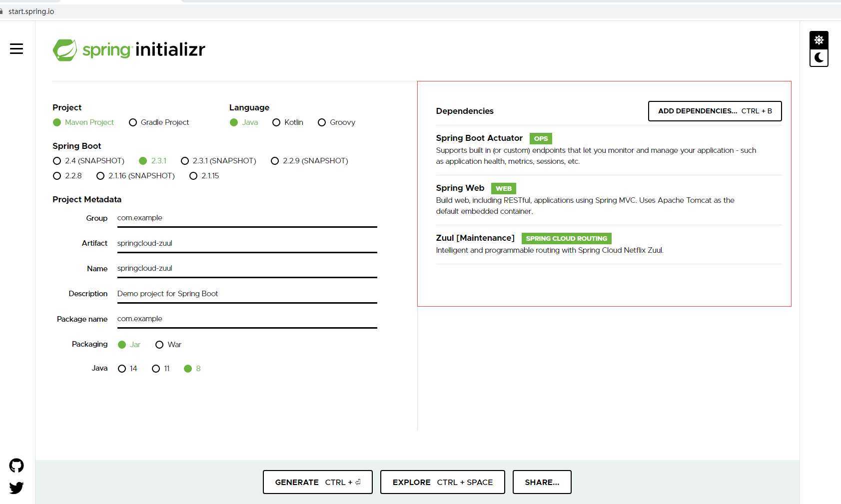The height and width of the screenshot is (504, 841).
Task: Choose Java as the language
Action: pyautogui.click(x=244, y=122)
